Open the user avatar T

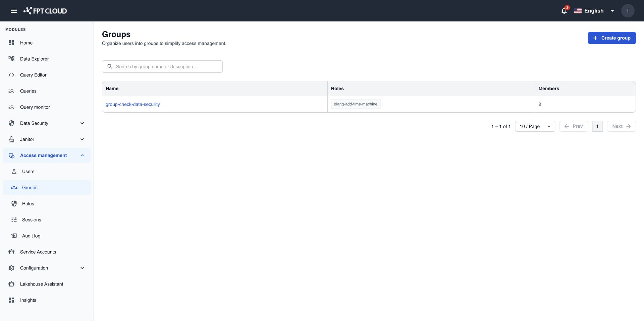(x=628, y=11)
